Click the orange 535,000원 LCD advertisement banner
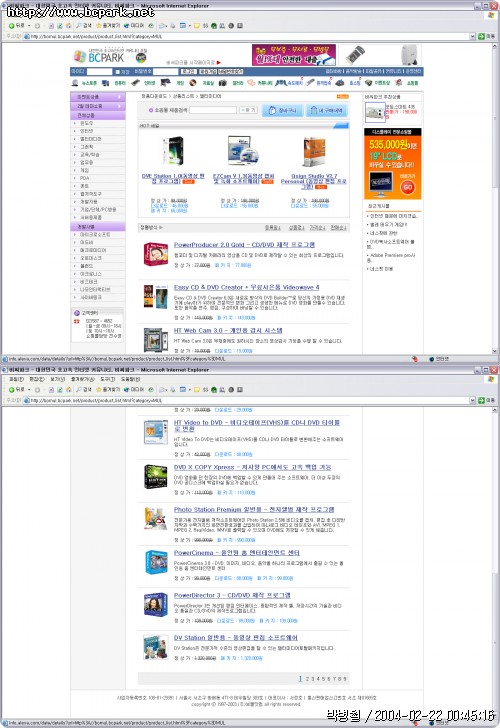The width and height of the screenshot is (500, 728). 393,164
